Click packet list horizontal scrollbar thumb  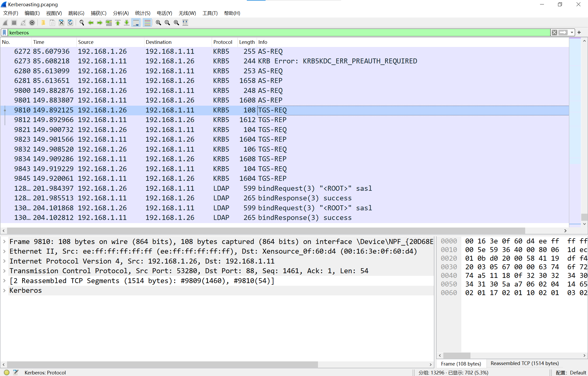[x=266, y=231]
